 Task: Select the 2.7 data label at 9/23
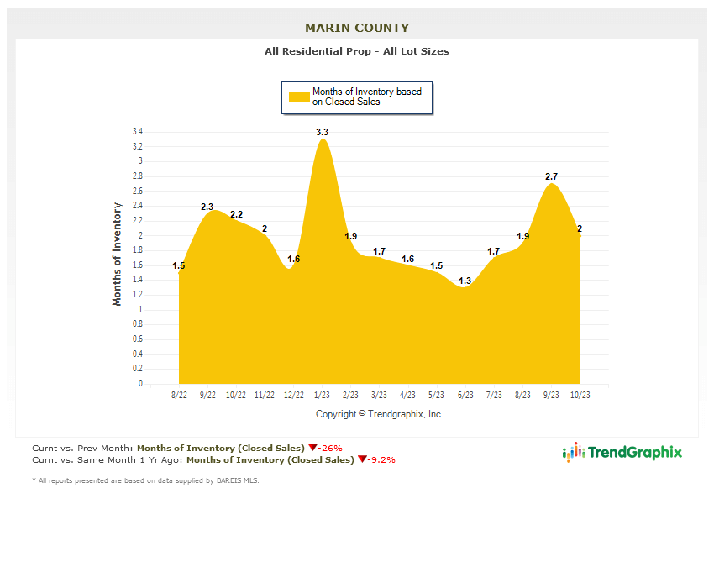pos(551,176)
